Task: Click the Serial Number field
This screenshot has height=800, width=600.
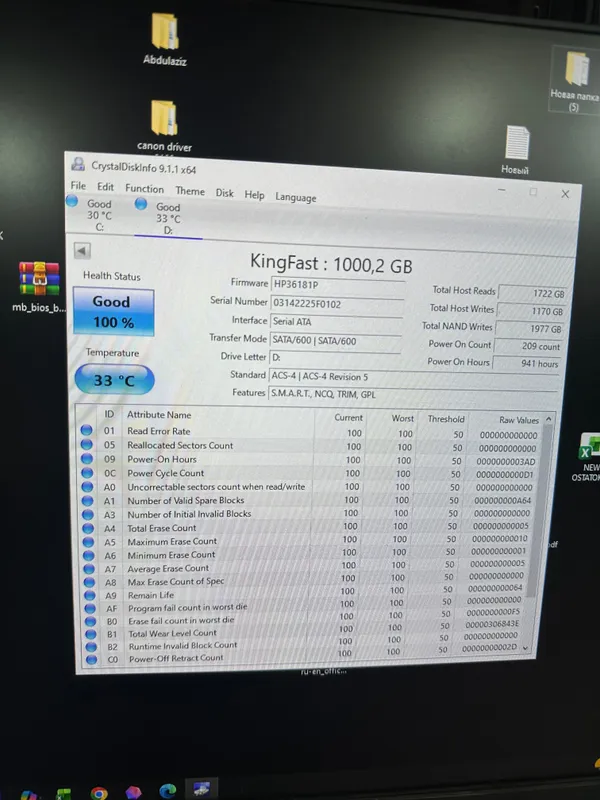Action: tap(337, 304)
